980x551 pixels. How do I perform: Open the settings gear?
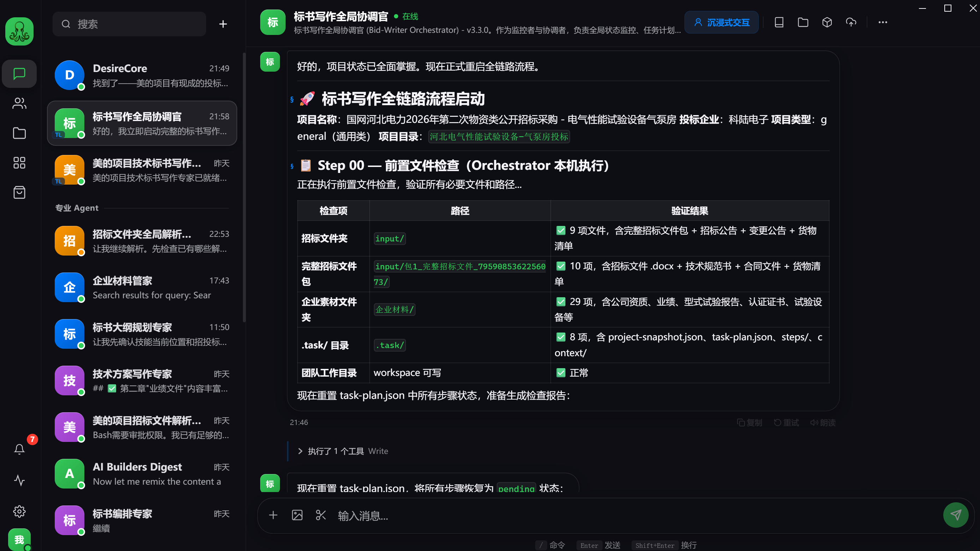[x=19, y=511]
